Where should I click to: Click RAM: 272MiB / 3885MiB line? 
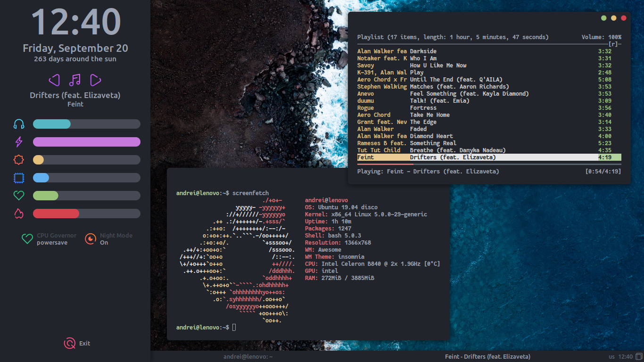340,278
